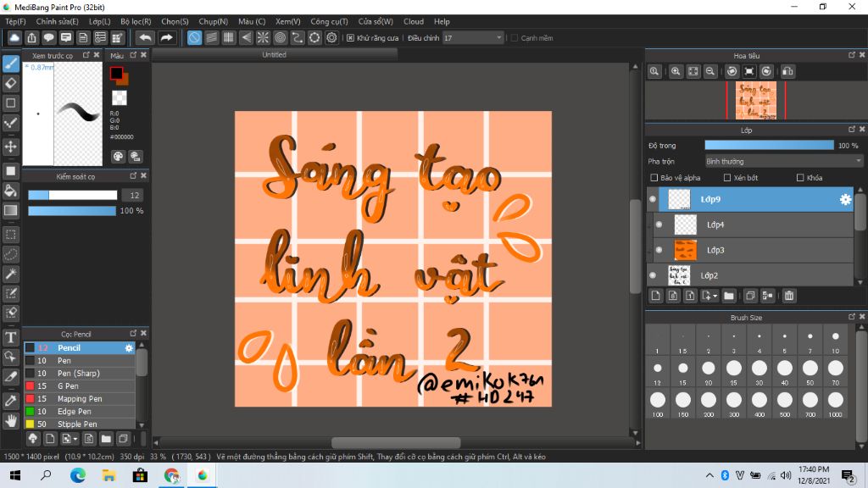Adjust the brush size slider
The height and width of the screenshot is (488, 868).
73,196
